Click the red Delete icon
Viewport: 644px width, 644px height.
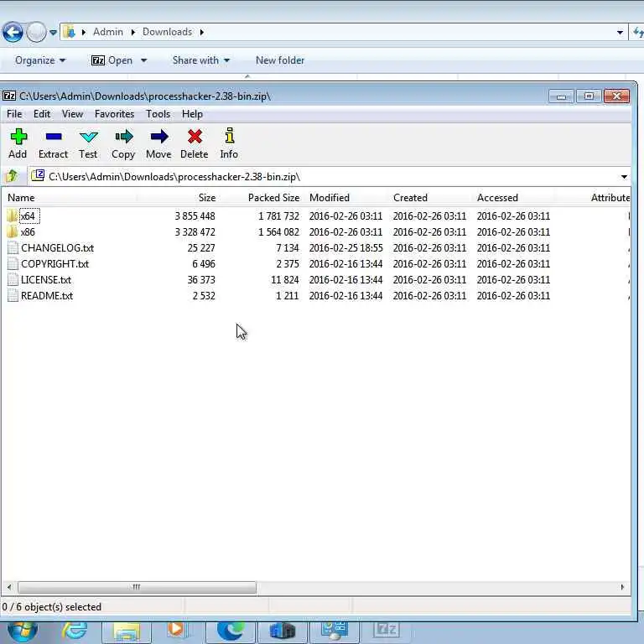[x=195, y=137]
